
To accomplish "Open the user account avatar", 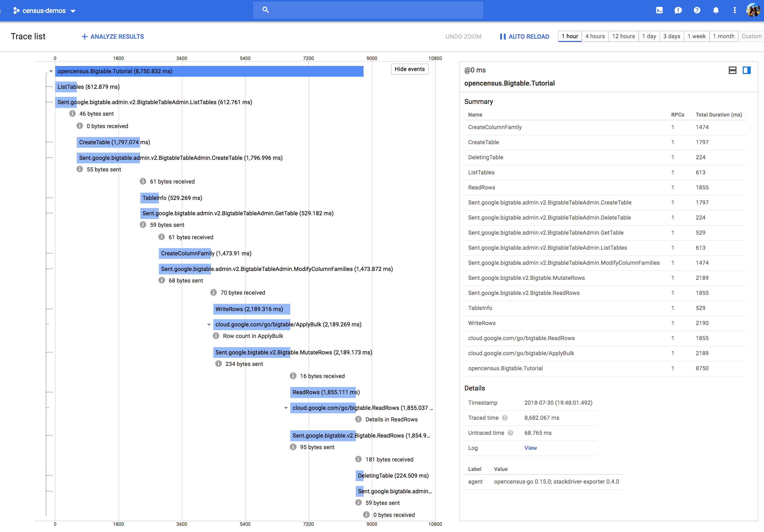I will point(753,10).
